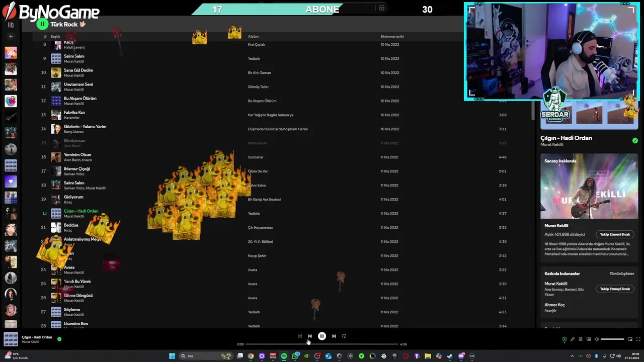The height and width of the screenshot is (362, 644).
Task: Sort by Başlık column header
Action: [x=55, y=37]
